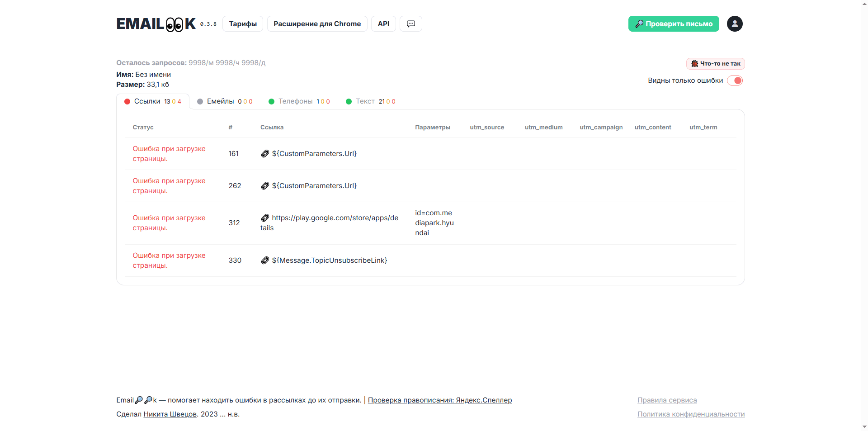868x431 pixels.
Task: Open the Тарифы page
Action: pos(243,24)
